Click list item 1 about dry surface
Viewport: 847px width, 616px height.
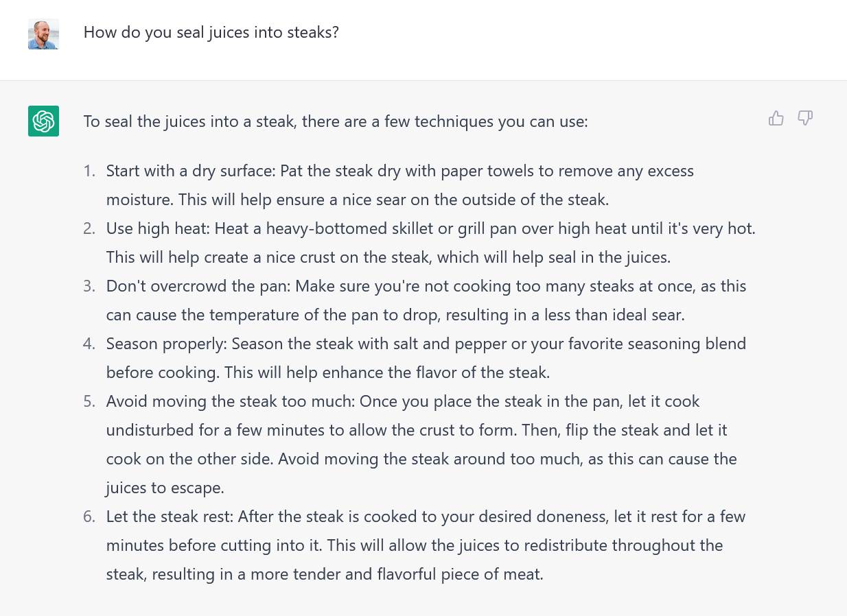[398, 185]
